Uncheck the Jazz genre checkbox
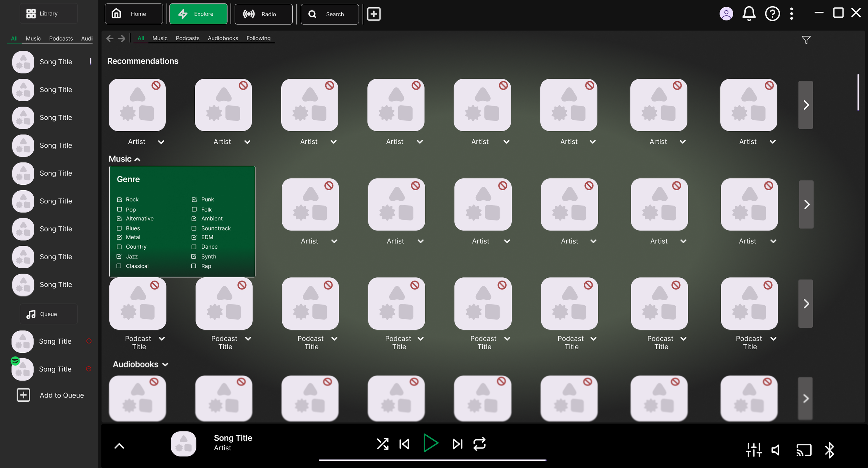Viewport: 868px width, 468px height. tap(119, 256)
